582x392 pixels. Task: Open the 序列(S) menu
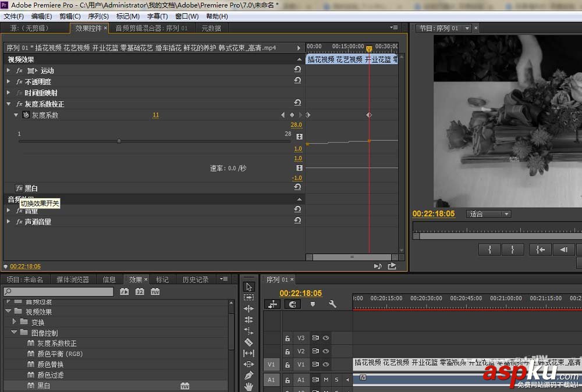click(x=98, y=16)
